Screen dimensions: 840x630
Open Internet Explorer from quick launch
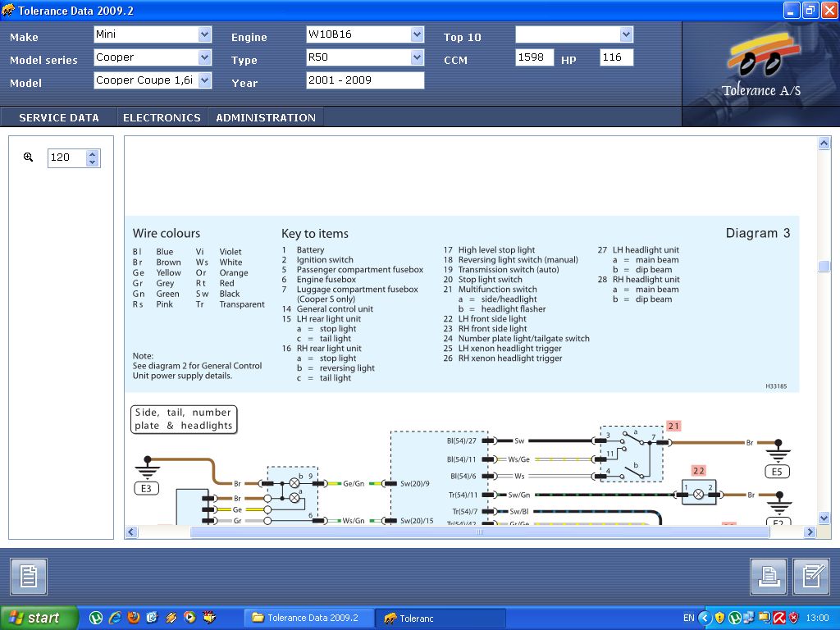[115, 618]
